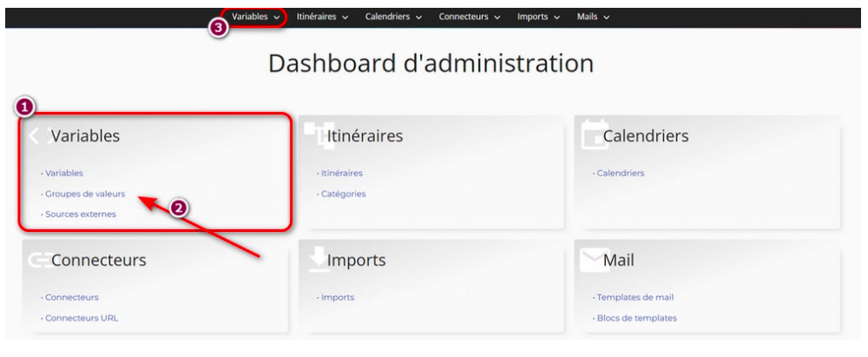Open the Catégories link under Itinéraires
Viewport: 868px width, 357px height.
344,194
